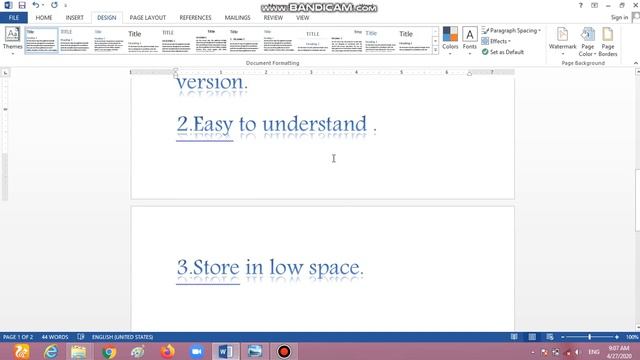This screenshot has height=360, width=640.
Task: Click Sign in link
Action: pyautogui.click(x=619, y=17)
